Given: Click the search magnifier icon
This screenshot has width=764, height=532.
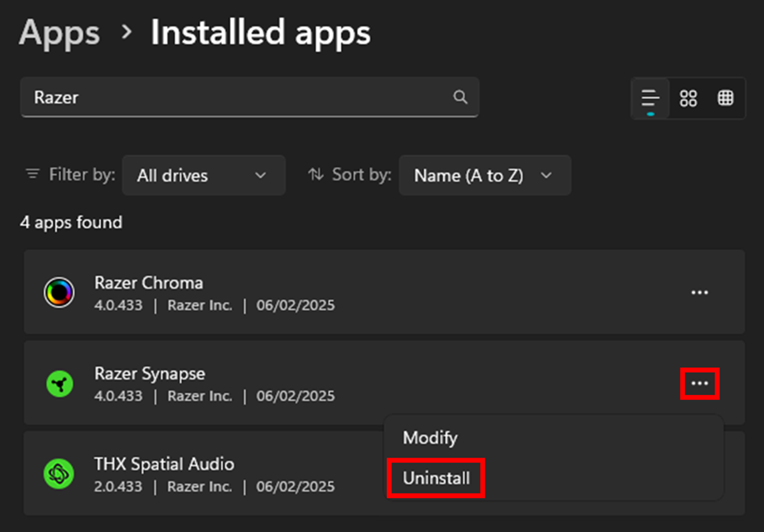Looking at the screenshot, I should coord(460,98).
